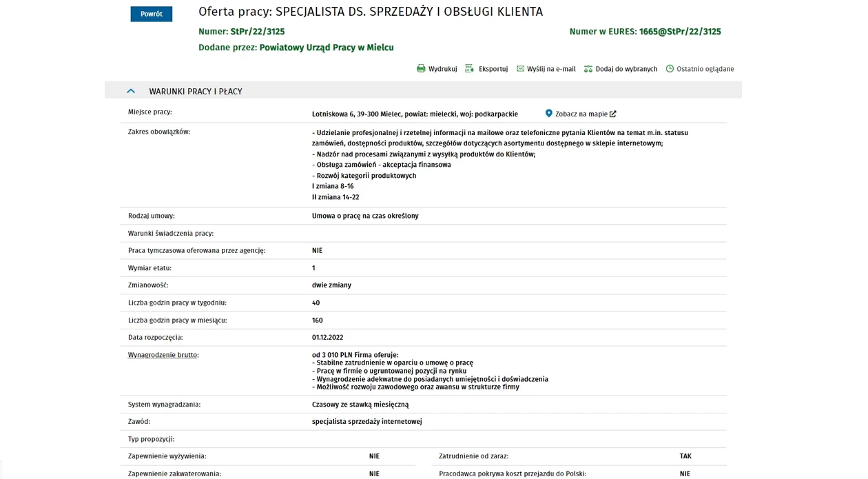Click Czasowy ze stawką miesięczną value
868x479 pixels.
click(x=360, y=405)
